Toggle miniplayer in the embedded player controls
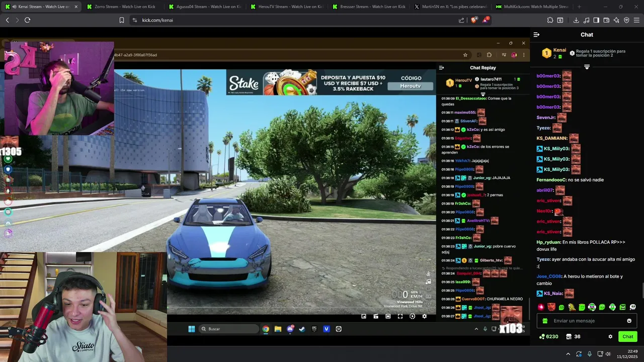Viewport: 644px width, 362px height. click(364, 316)
